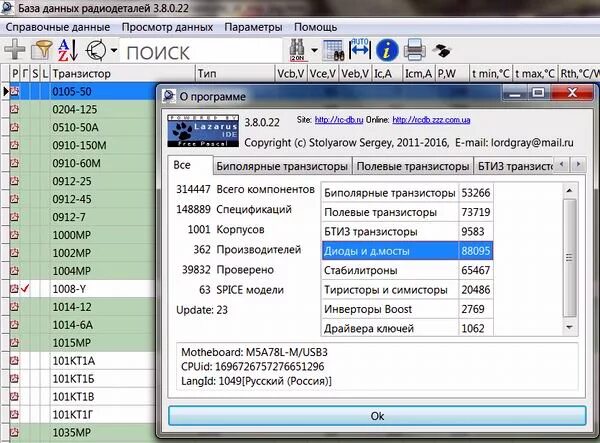Toggle the AUTO column width icon
The image size is (600, 443).
(360, 49)
